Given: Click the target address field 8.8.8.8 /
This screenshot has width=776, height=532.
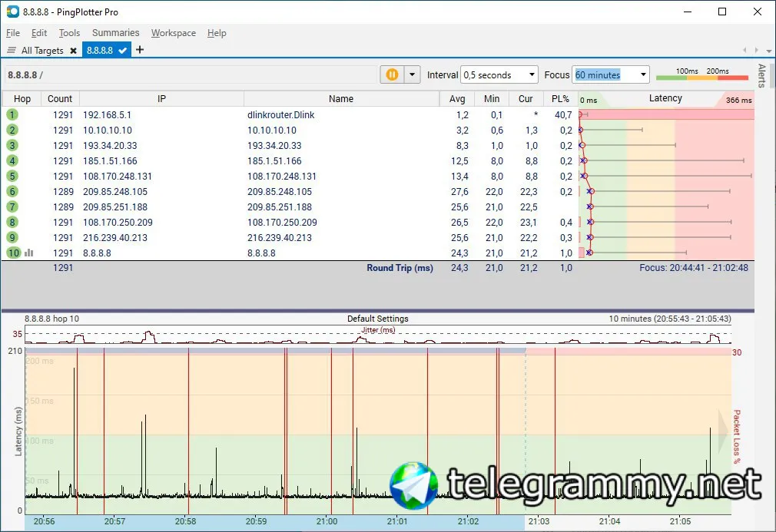Looking at the screenshot, I should (x=191, y=74).
